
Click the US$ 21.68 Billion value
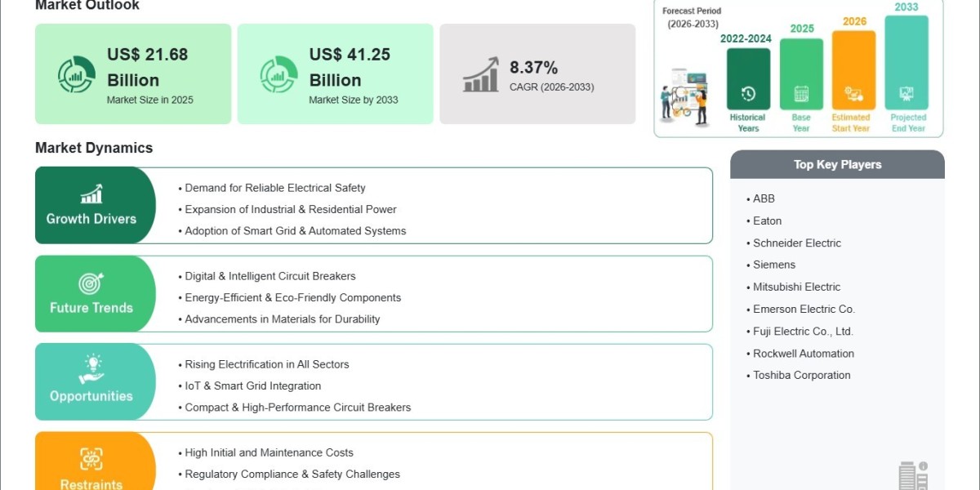pos(148,67)
